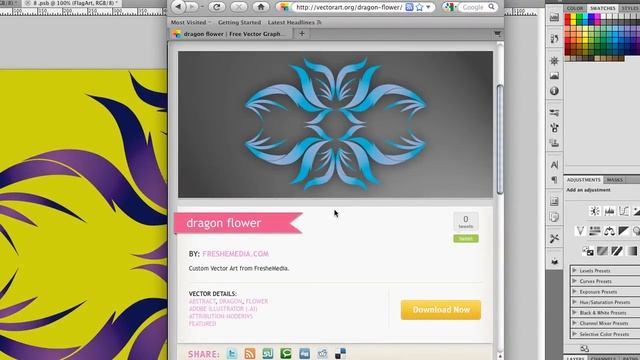Screen dimensions: 640x360
Task: Pick the yellow swatch in the top row
Action: [573, 17]
